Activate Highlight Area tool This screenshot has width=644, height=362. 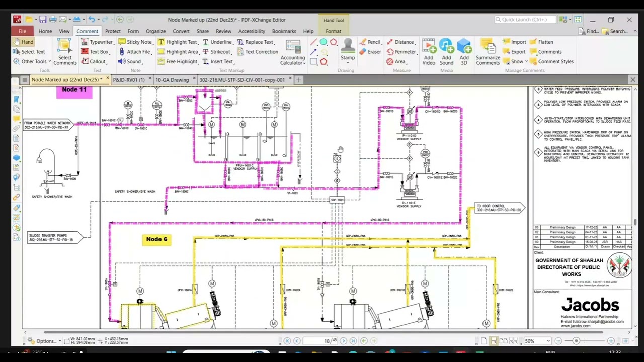[x=178, y=52]
